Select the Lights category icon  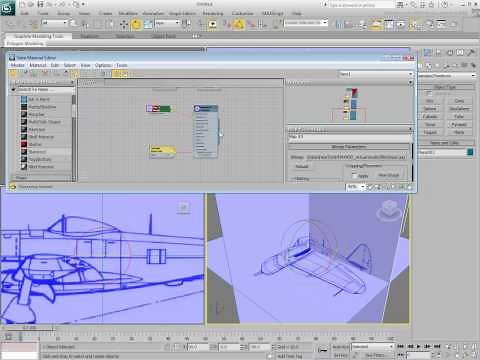(438, 65)
